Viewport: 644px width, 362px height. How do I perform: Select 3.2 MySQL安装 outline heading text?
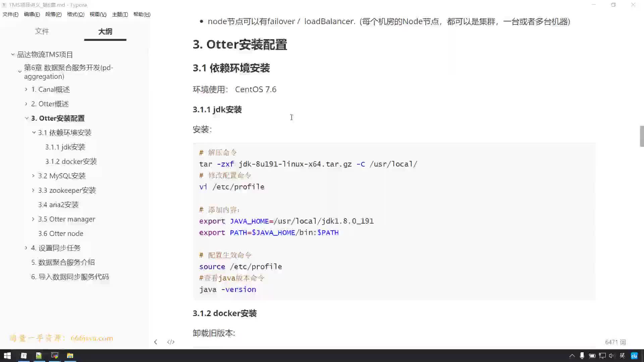(62, 176)
